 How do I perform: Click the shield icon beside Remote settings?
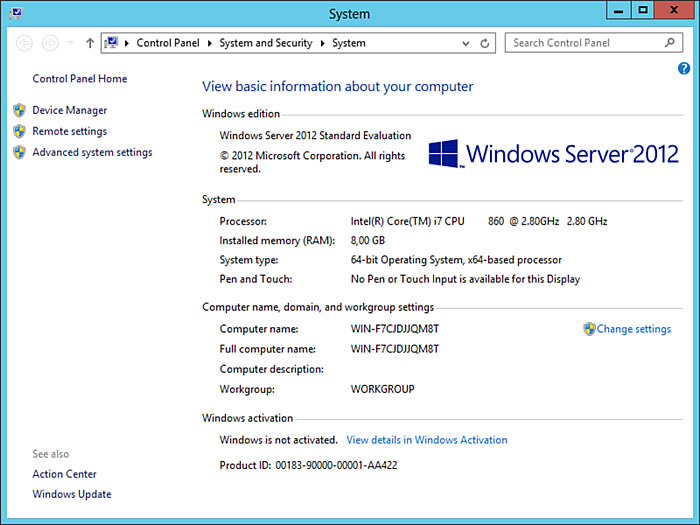coord(19,131)
